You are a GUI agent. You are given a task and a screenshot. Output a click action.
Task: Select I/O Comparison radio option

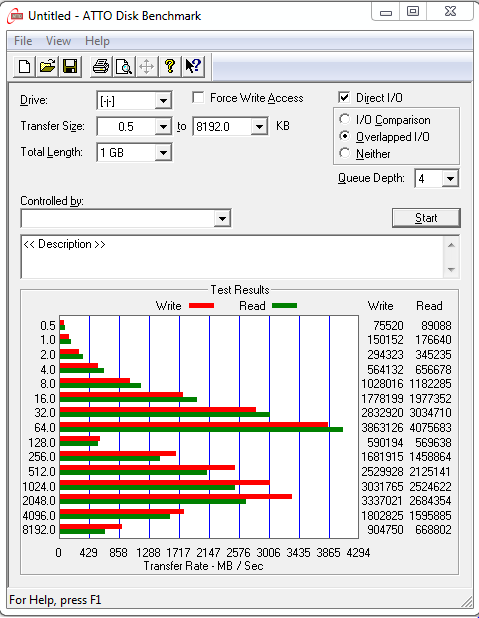pos(345,119)
